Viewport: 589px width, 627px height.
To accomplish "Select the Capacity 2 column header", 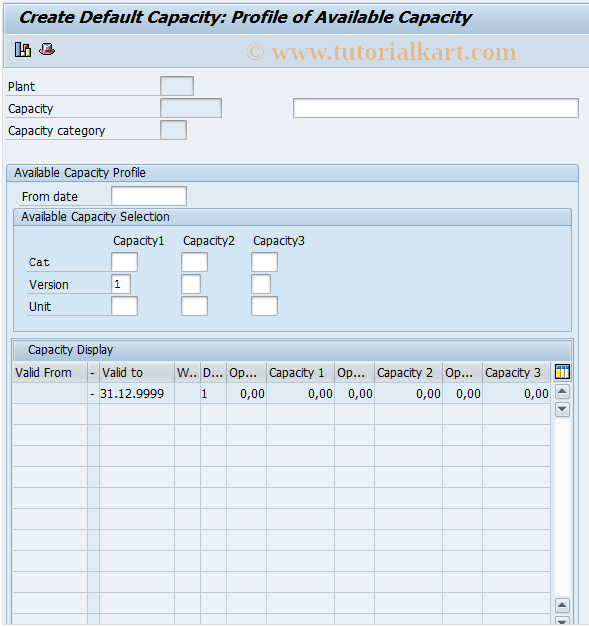I will tap(408, 372).
